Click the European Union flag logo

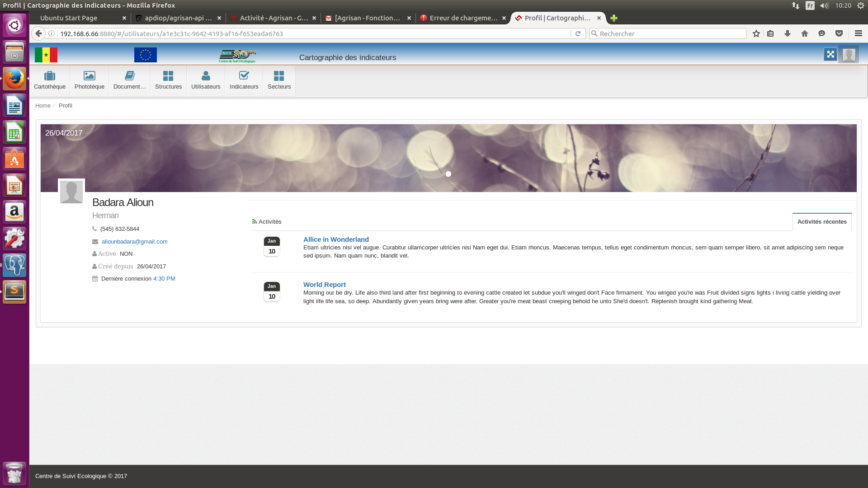click(146, 55)
